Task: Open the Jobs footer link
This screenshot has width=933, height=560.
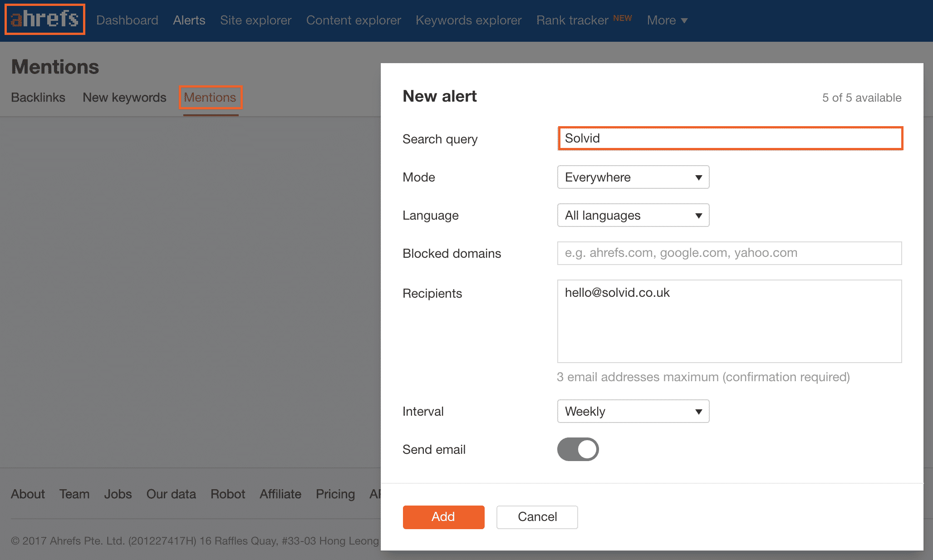Action: [x=118, y=494]
